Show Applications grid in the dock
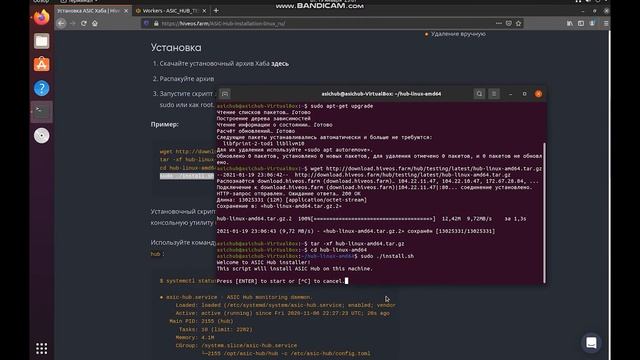640x360 pixels. (41, 348)
